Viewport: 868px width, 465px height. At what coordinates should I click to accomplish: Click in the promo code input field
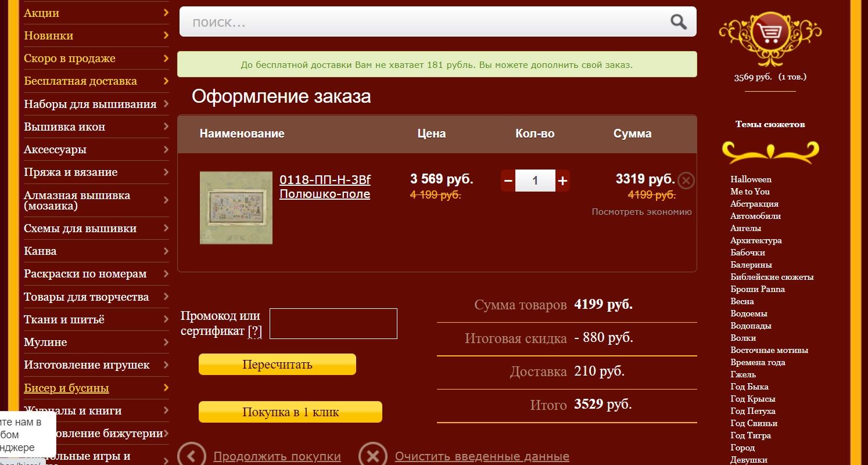pos(333,323)
